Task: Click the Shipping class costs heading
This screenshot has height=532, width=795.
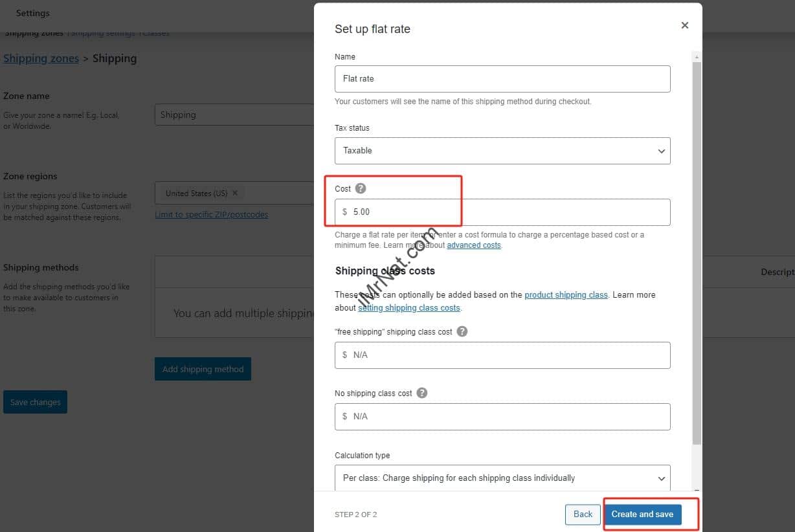Action: pyautogui.click(x=385, y=271)
